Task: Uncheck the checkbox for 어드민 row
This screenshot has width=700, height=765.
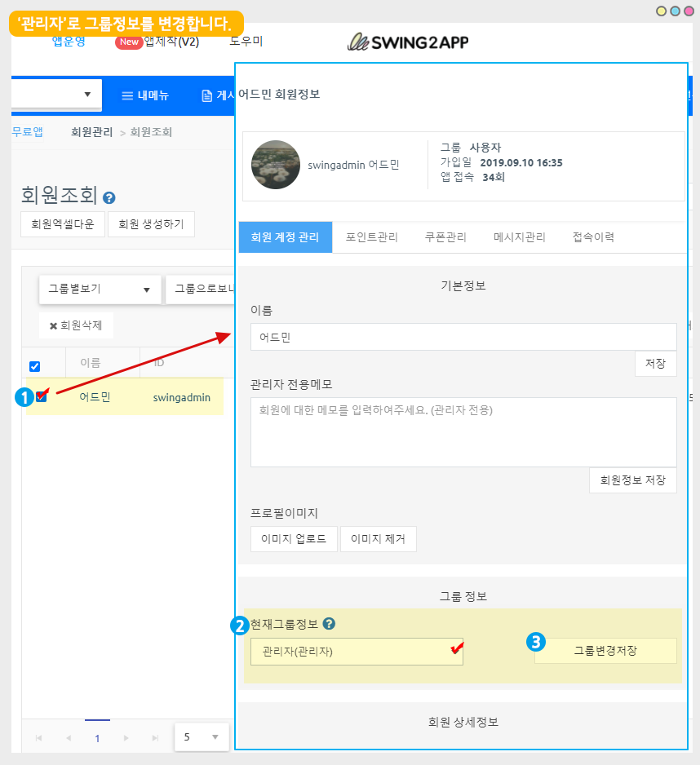Action: point(41,397)
